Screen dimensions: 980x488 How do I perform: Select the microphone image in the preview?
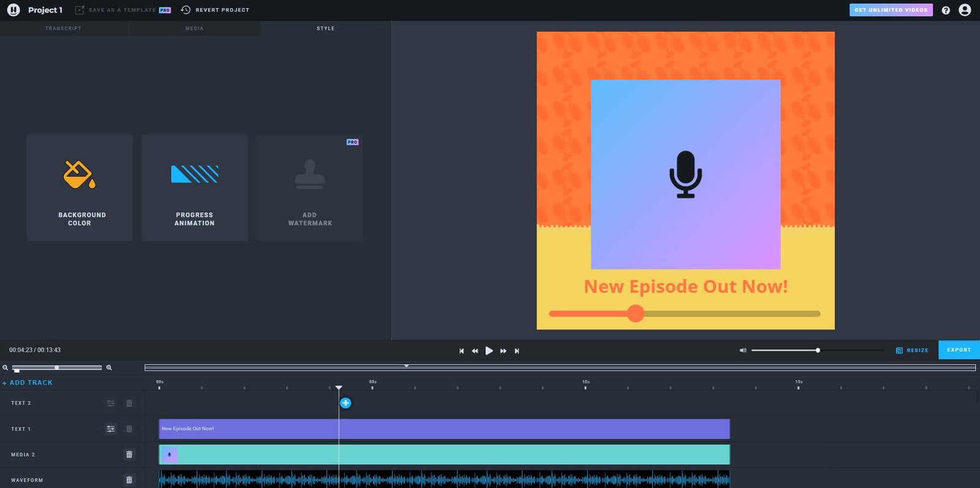[x=685, y=175]
